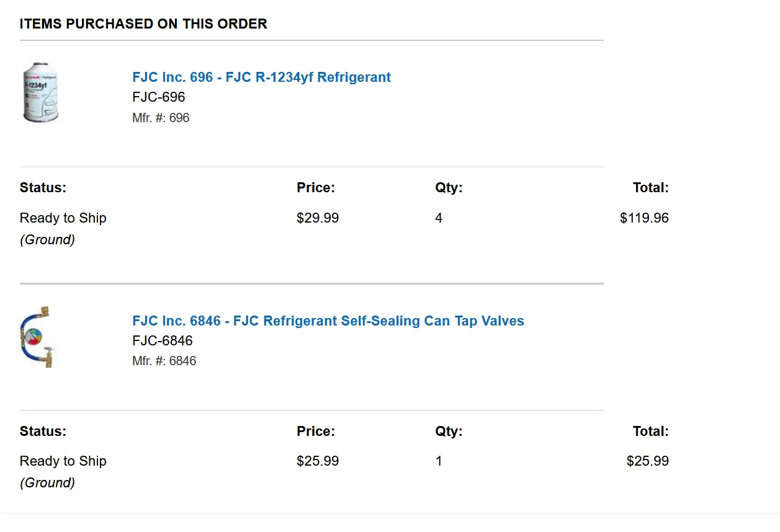Open the FJC Refrigerant Self-Sealing Can Tap Valves link
780x532 pixels.
click(328, 321)
